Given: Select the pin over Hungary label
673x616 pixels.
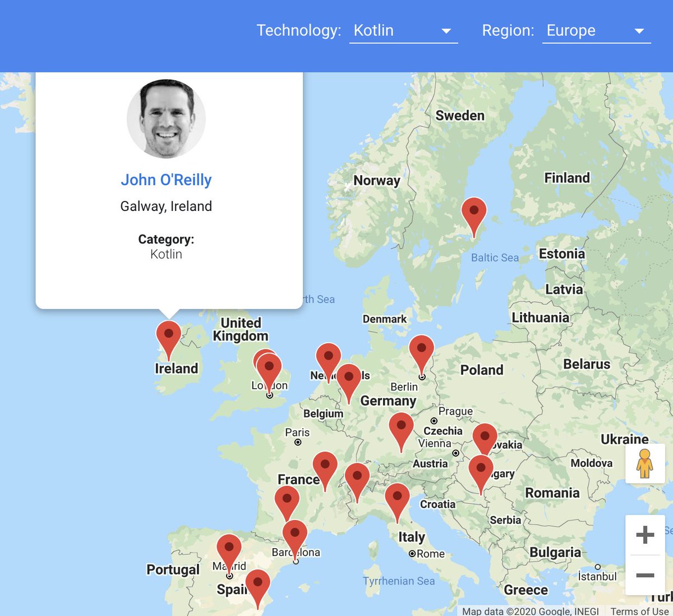Looking at the screenshot, I should click(481, 475).
